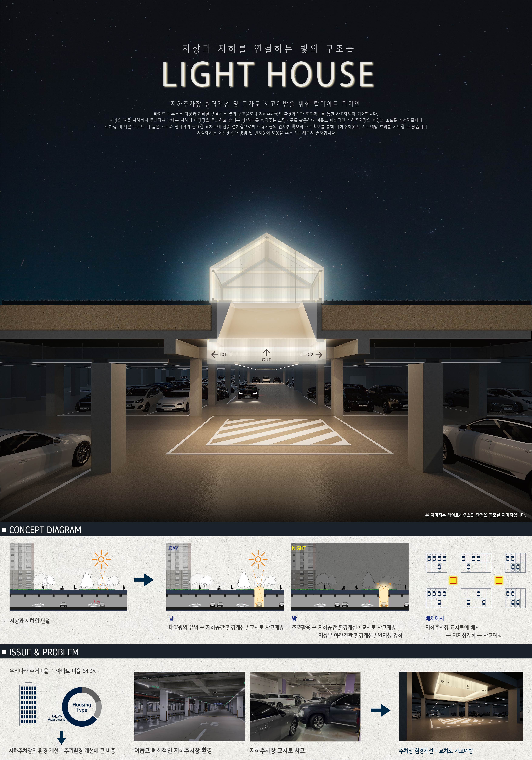
Task: Click the caption '지하주차장 교차로 사고'
Action: pos(277,750)
